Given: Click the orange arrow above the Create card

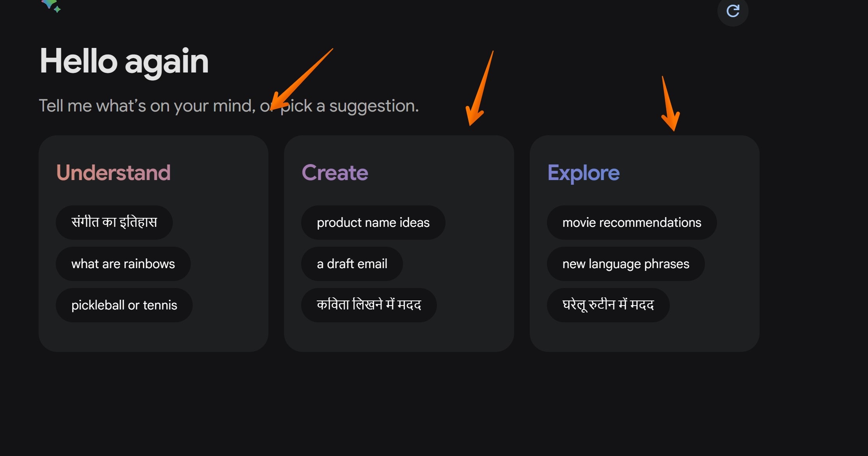Looking at the screenshot, I should 480,94.
